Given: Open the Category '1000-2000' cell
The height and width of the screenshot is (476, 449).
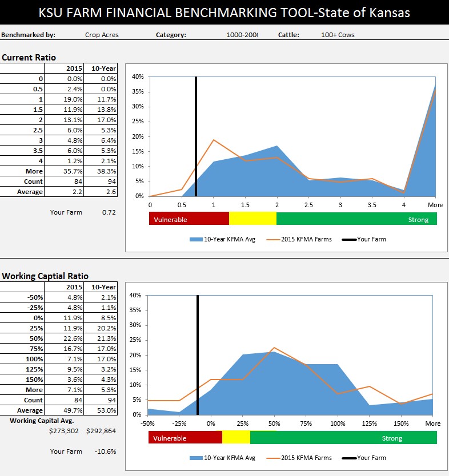Looking at the screenshot, I should (242, 35).
